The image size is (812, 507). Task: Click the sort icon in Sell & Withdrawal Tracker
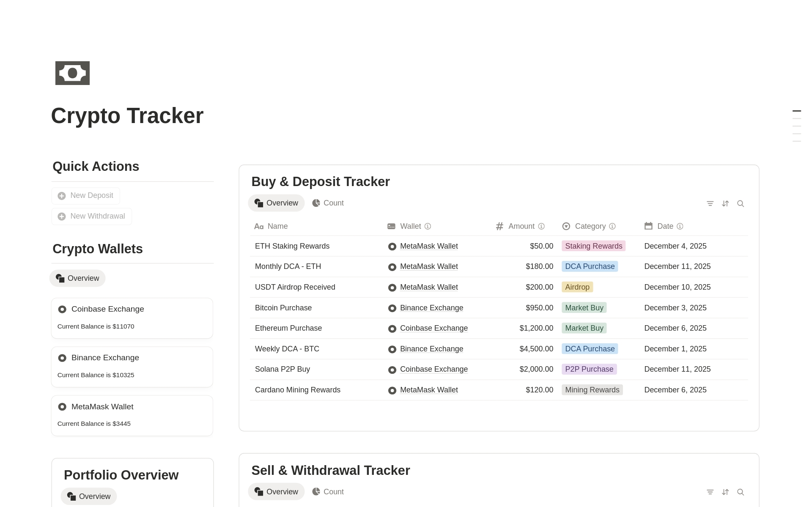(725, 492)
